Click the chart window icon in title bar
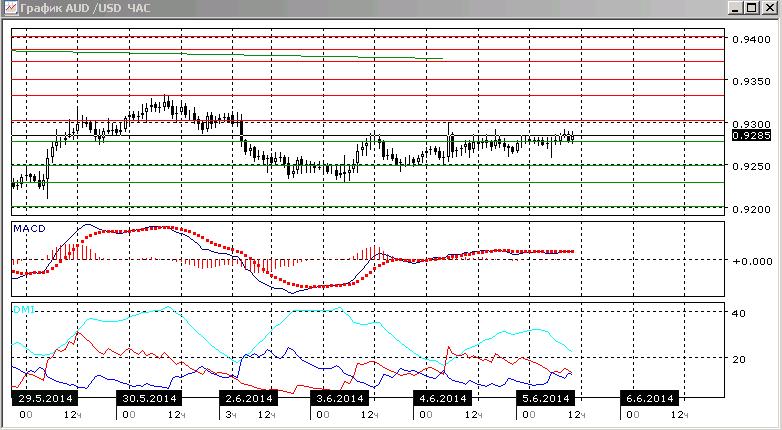 (x=9, y=8)
